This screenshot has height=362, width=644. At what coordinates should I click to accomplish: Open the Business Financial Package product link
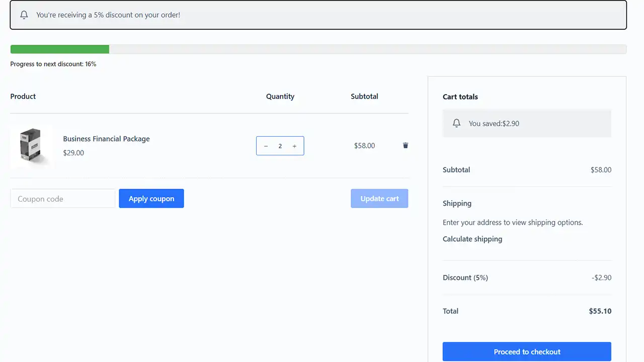(106, 139)
